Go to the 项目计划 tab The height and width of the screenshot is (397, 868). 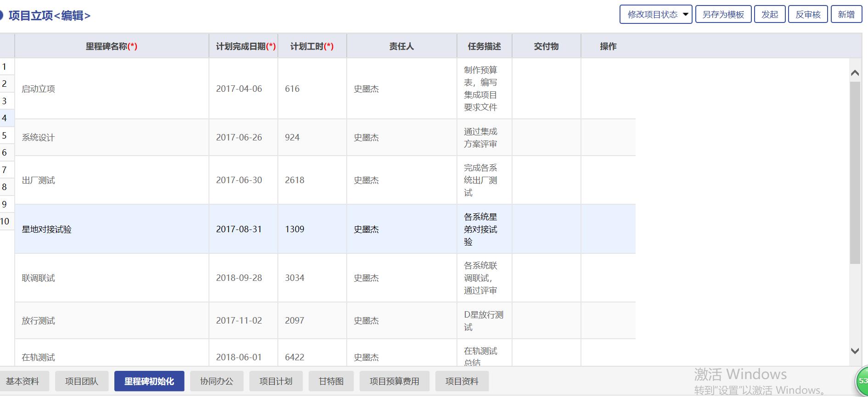[x=276, y=381]
